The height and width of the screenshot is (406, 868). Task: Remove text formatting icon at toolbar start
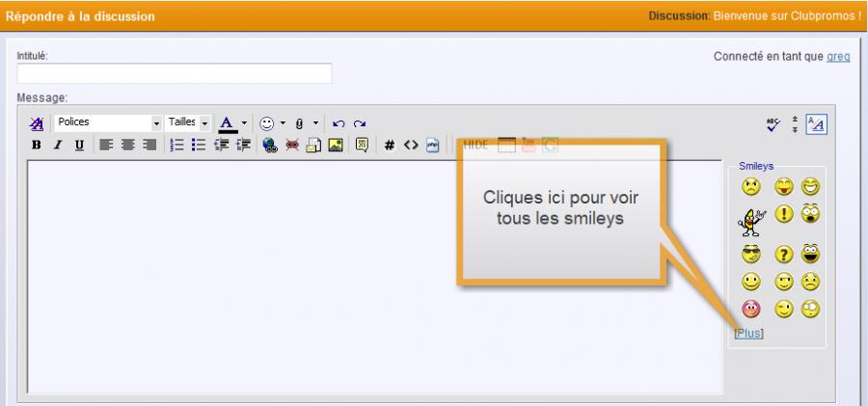coord(37,123)
